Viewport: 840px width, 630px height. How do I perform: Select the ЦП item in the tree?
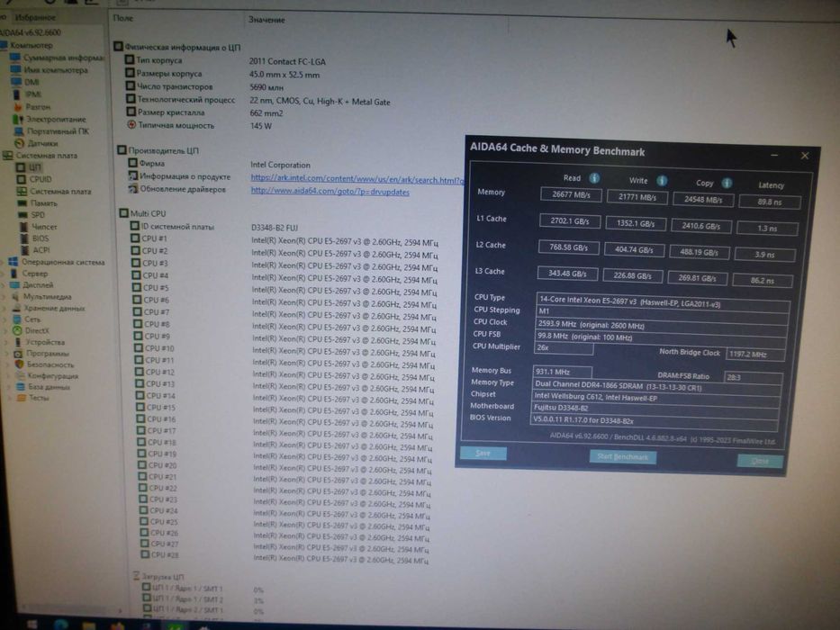tap(29, 167)
